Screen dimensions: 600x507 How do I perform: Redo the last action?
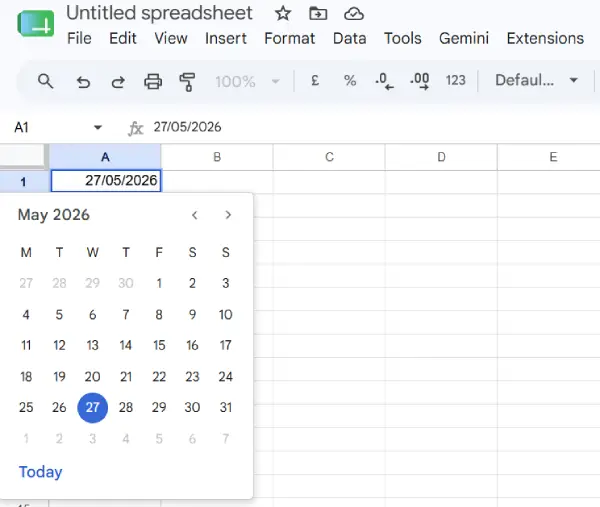[x=118, y=82]
